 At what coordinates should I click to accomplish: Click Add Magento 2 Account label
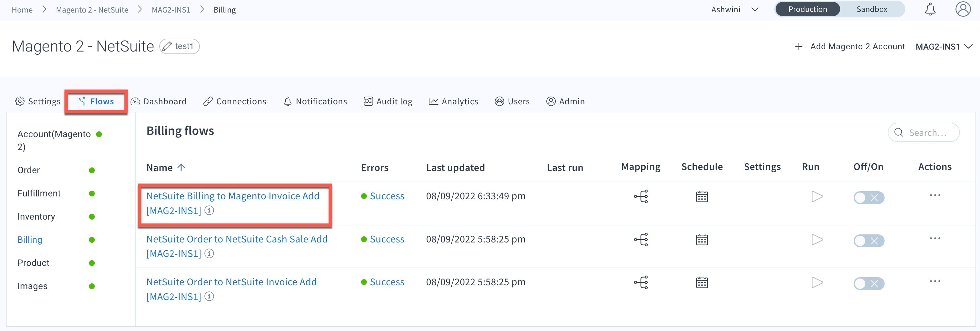(x=857, y=46)
